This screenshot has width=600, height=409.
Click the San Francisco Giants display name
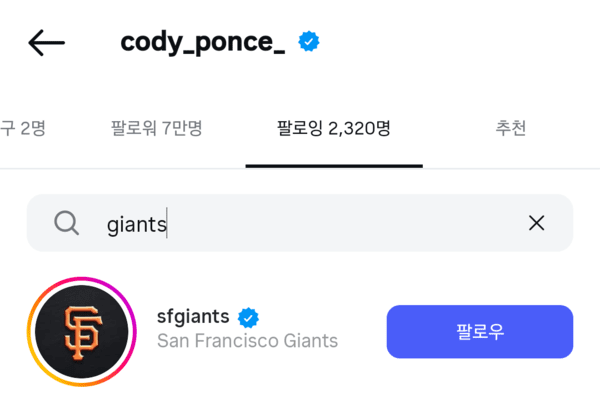tap(247, 341)
